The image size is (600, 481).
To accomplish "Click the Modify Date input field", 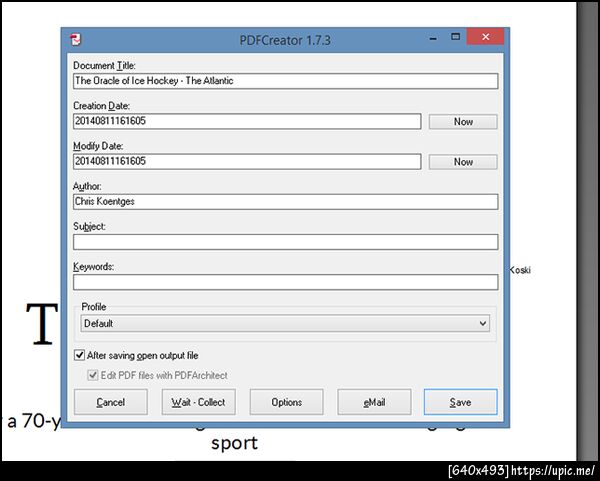I will 247,161.
